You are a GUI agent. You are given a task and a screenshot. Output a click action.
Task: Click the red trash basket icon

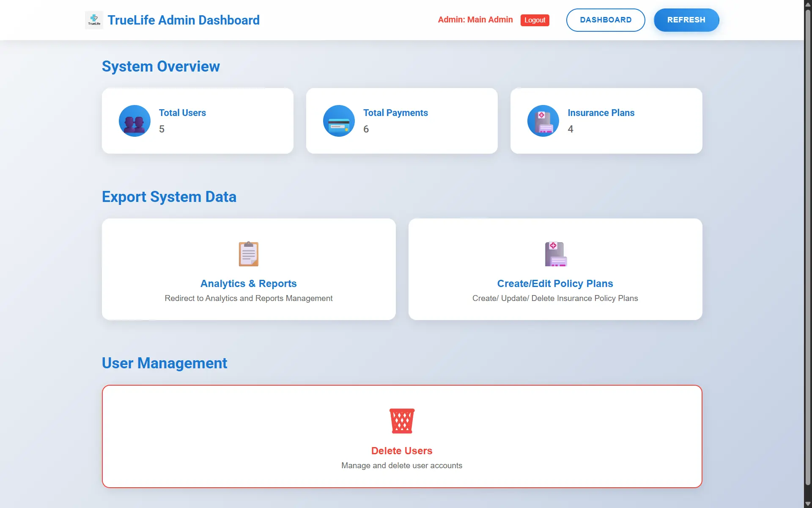pos(402,421)
